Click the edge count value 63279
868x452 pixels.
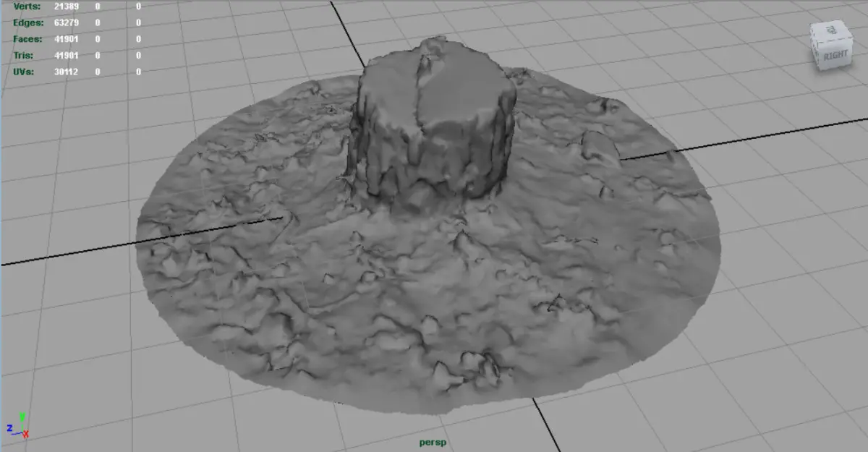(x=67, y=22)
